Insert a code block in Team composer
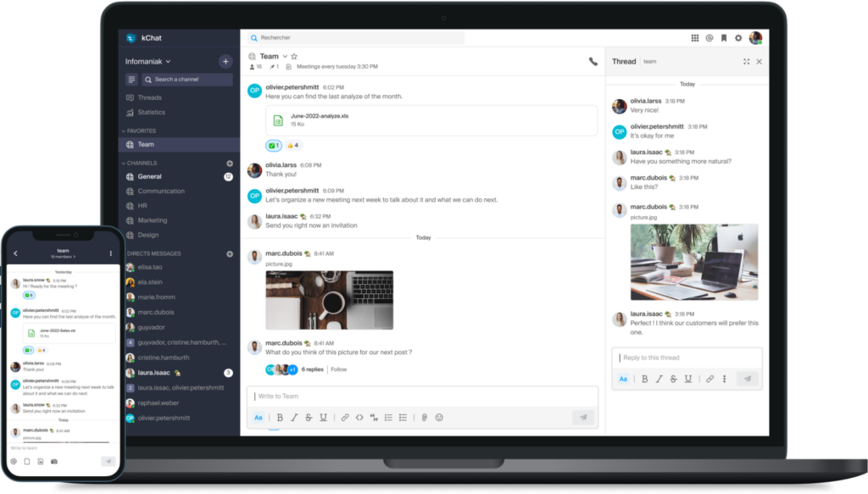 click(359, 418)
